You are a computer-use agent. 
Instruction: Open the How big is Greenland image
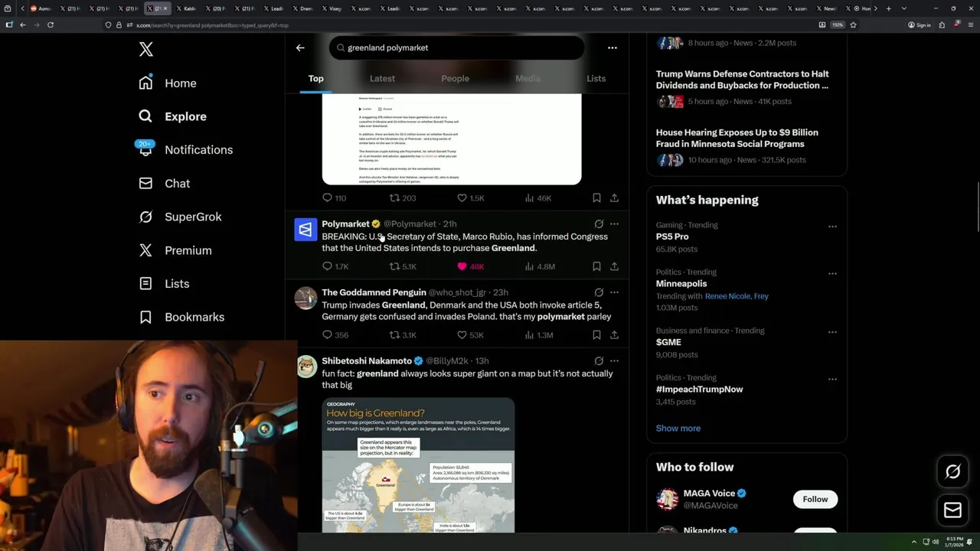pyautogui.click(x=418, y=465)
